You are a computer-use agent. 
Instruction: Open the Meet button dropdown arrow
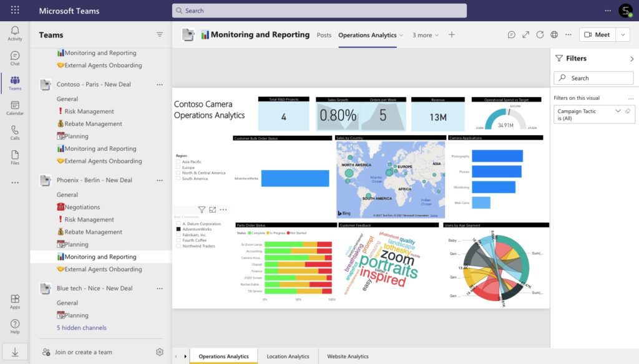(623, 35)
